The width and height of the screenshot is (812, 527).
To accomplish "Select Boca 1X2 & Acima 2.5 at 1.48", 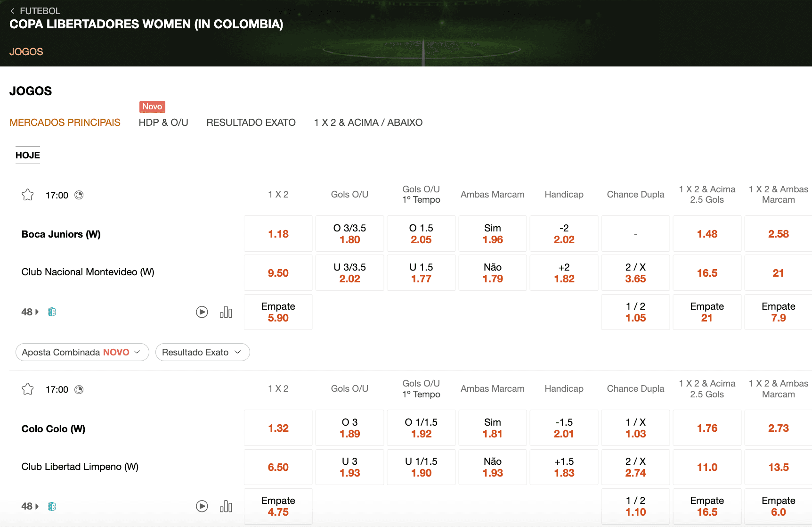I will click(x=707, y=234).
